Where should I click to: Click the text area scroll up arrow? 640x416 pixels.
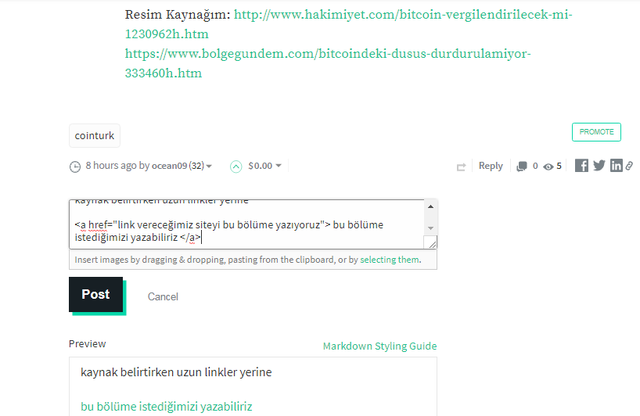pos(431,207)
